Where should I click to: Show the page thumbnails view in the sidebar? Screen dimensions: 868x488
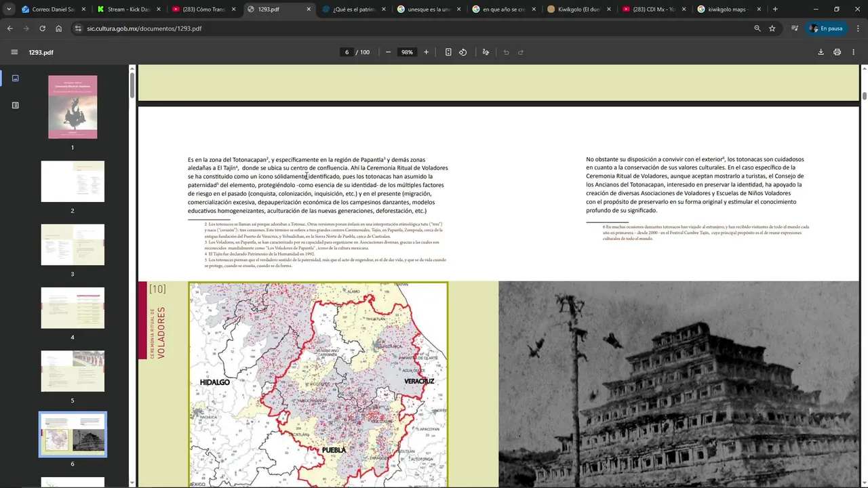pyautogui.click(x=15, y=78)
